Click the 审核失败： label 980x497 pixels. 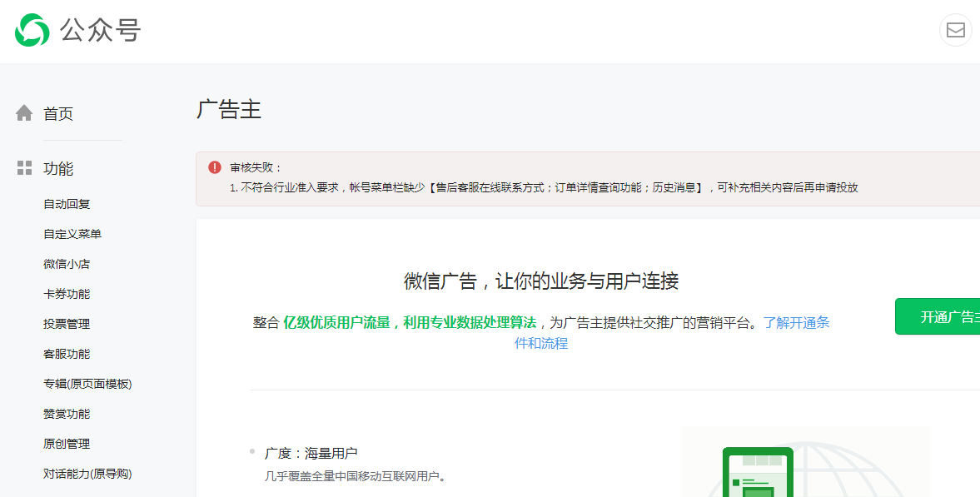(256, 167)
